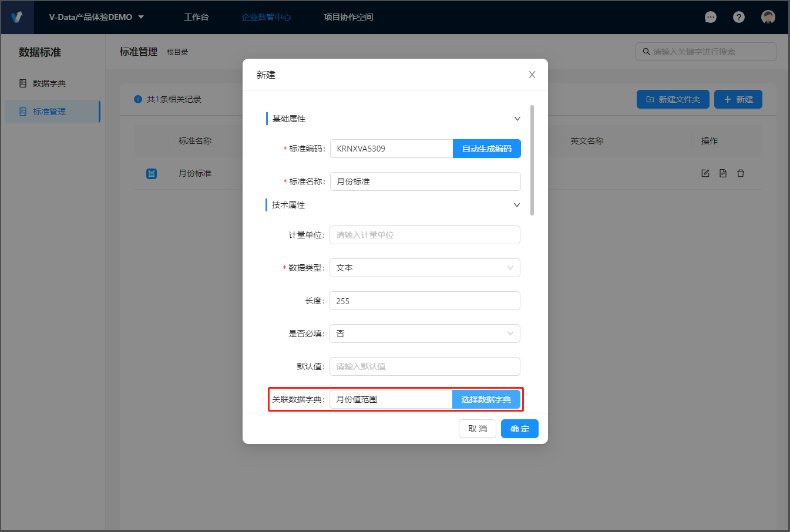Open the chat messages icon
Image resolution: width=790 pixels, height=532 pixels.
[711, 17]
